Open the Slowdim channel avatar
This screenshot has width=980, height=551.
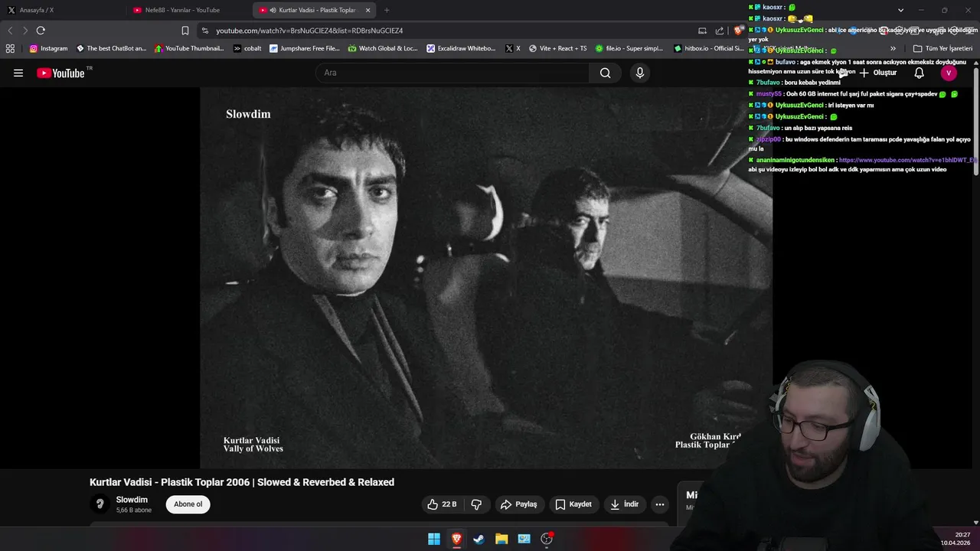(x=100, y=504)
